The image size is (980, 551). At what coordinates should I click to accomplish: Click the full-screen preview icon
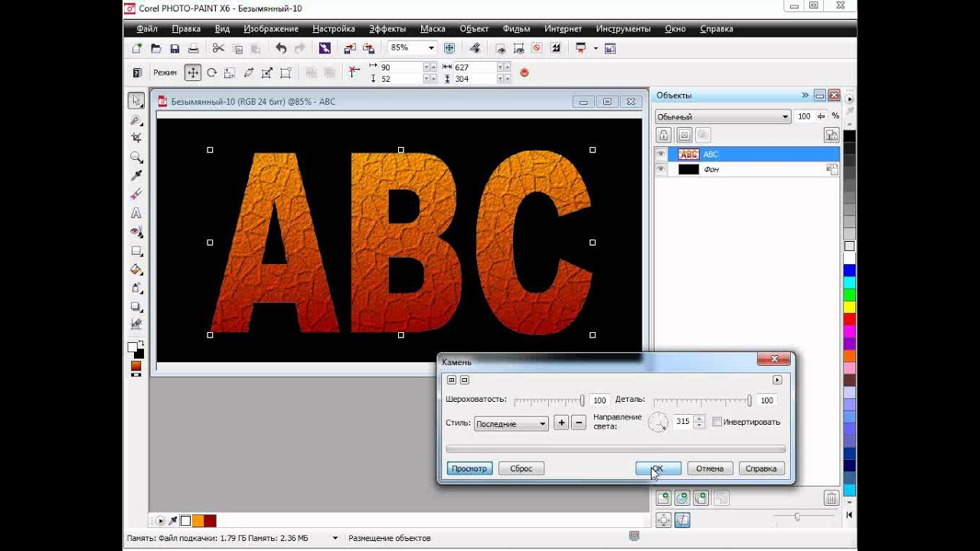pyautogui.click(x=449, y=48)
